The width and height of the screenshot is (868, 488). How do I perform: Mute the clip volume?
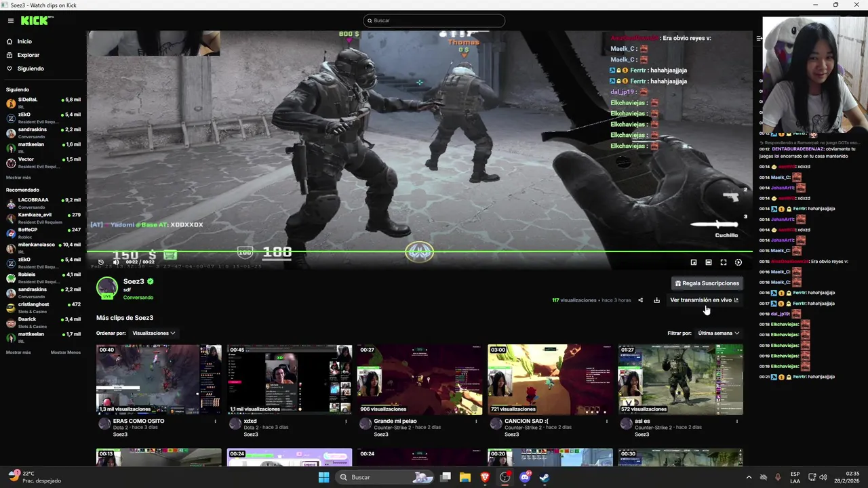click(x=116, y=262)
